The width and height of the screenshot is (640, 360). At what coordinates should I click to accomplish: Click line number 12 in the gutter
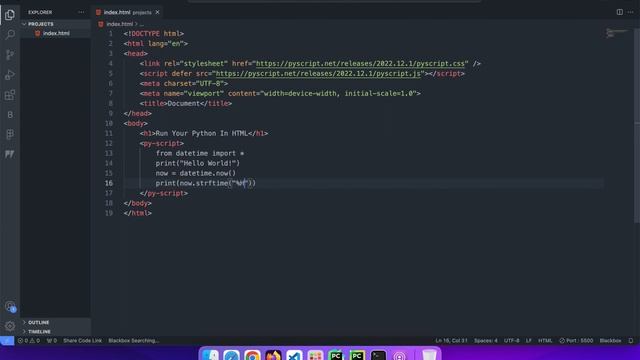pos(109,143)
